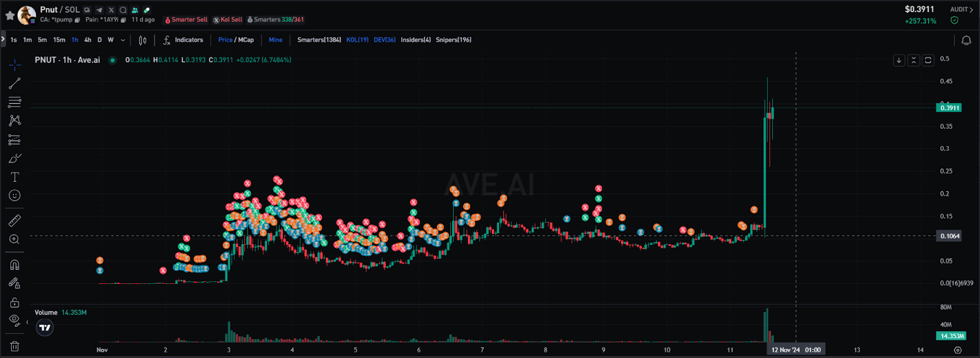980x358 pixels.
Task: Add Pnut to favorites with the star icon
Action: coord(10,15)
